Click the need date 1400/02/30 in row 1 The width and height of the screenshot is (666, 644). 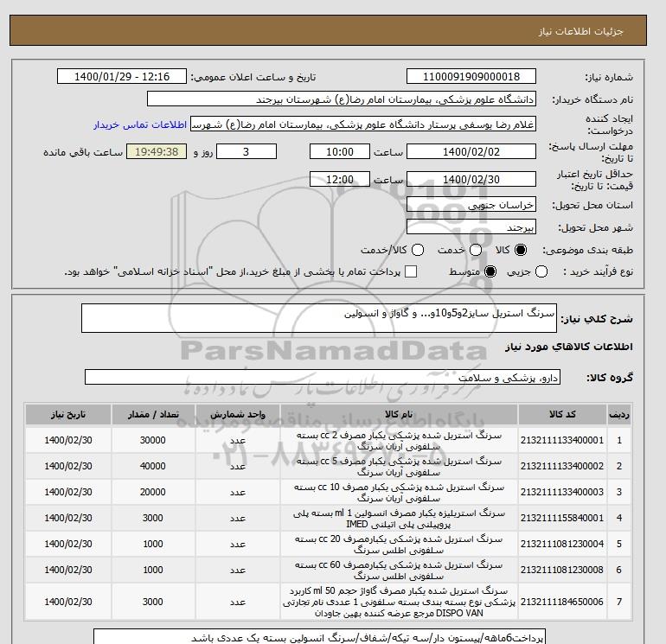point(68,440)
